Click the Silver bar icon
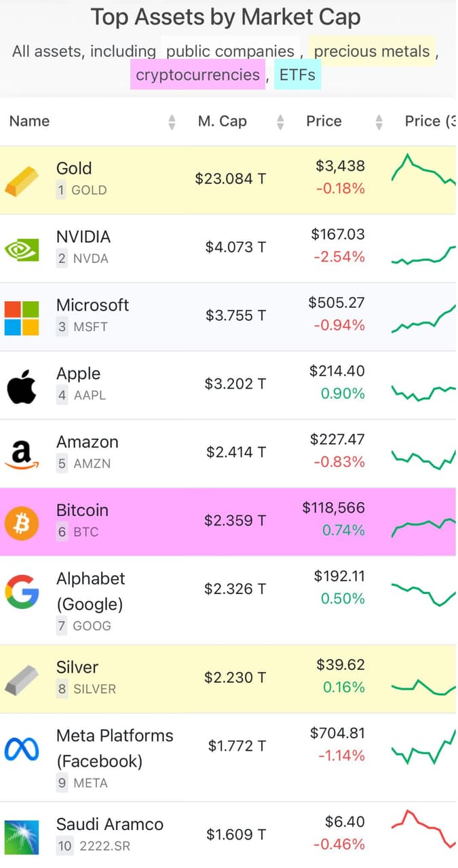The image size is (458, 868). point(22,679)
